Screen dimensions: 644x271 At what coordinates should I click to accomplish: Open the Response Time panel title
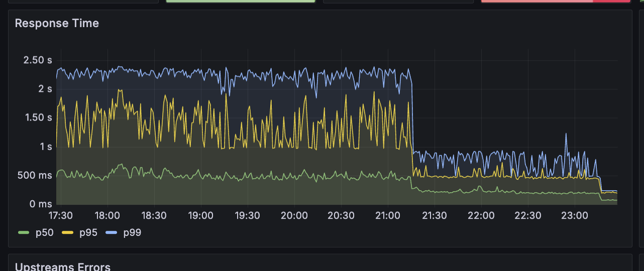coord(57,23)
